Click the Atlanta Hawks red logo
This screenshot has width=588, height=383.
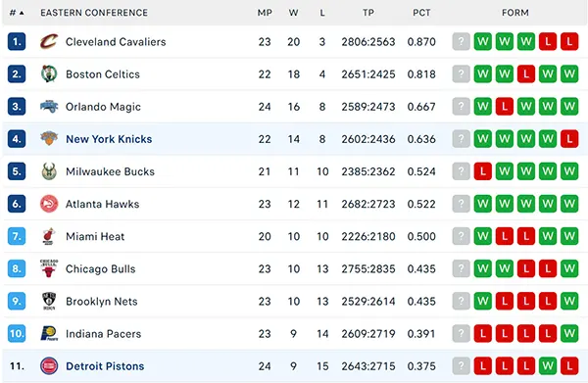tap(49, 204)
